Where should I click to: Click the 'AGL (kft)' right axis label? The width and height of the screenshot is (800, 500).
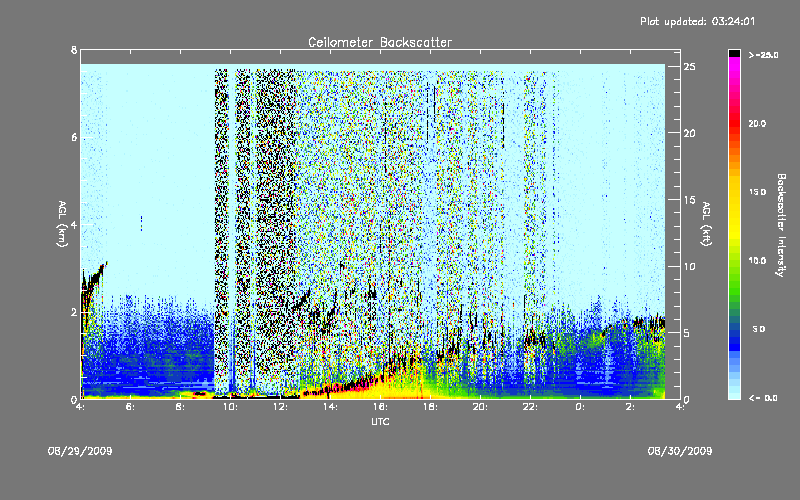click(x=706, y=224)
